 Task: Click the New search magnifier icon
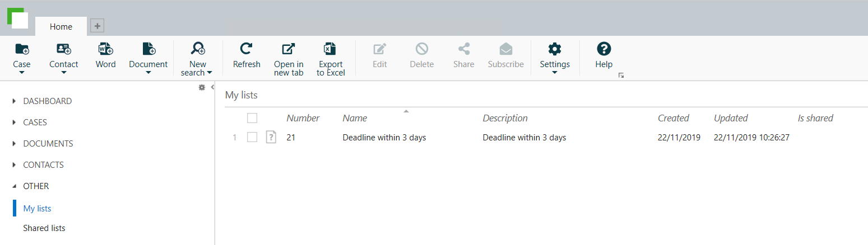[x=197, y=49]
